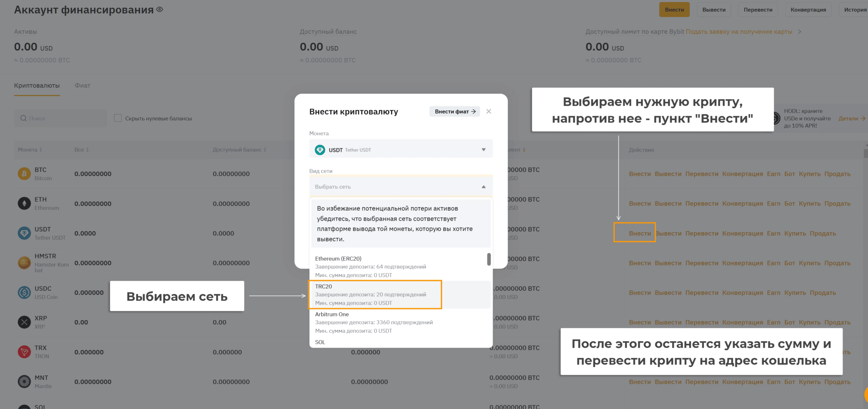Click the Ethereum coin icon

[24, 203]
